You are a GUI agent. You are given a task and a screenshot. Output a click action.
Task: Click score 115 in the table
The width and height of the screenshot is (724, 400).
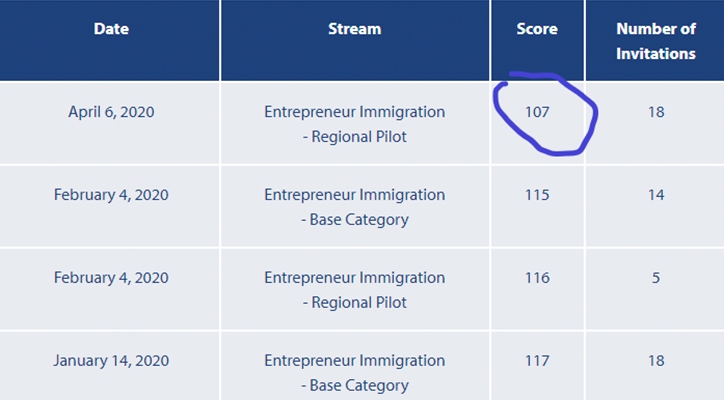click(x=537, y=195)
